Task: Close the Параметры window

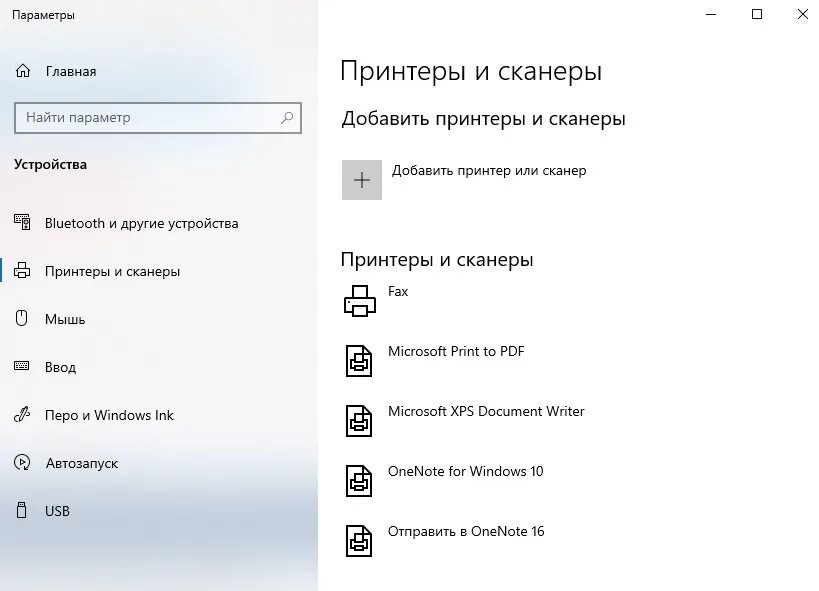Action: (803, 15)
